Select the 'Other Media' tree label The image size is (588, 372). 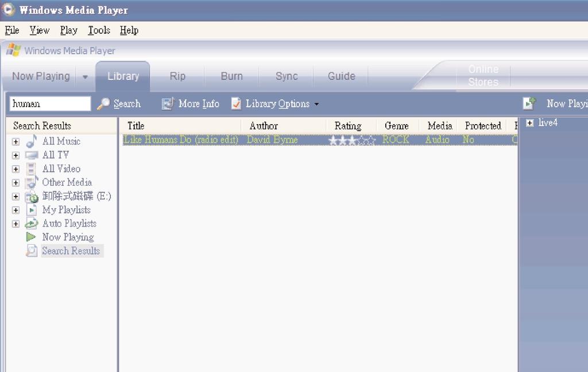67,182
